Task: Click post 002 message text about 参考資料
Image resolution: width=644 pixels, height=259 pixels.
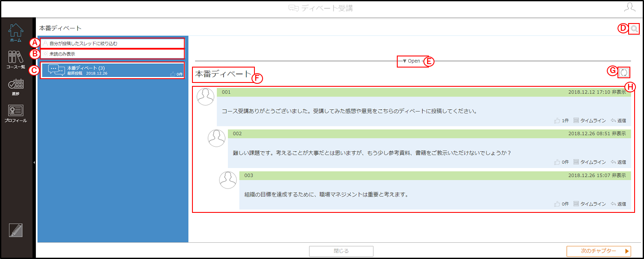Action: [x=372, y=153]
